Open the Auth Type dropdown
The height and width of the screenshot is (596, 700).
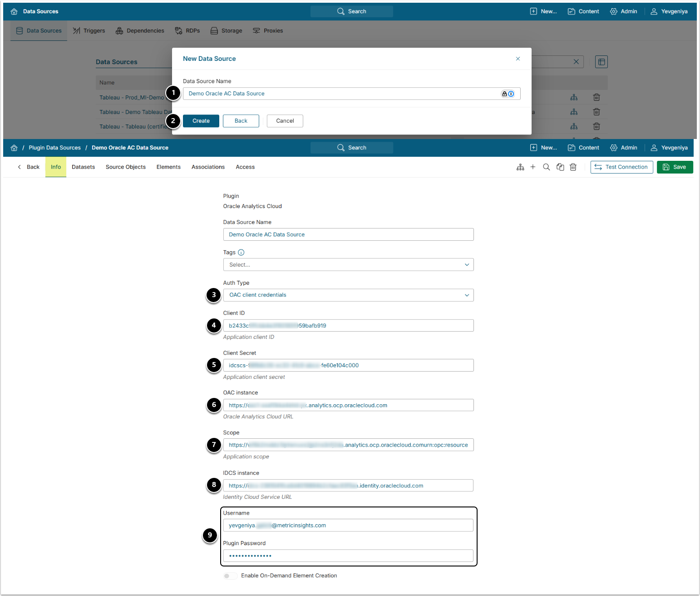click(348, 295)
